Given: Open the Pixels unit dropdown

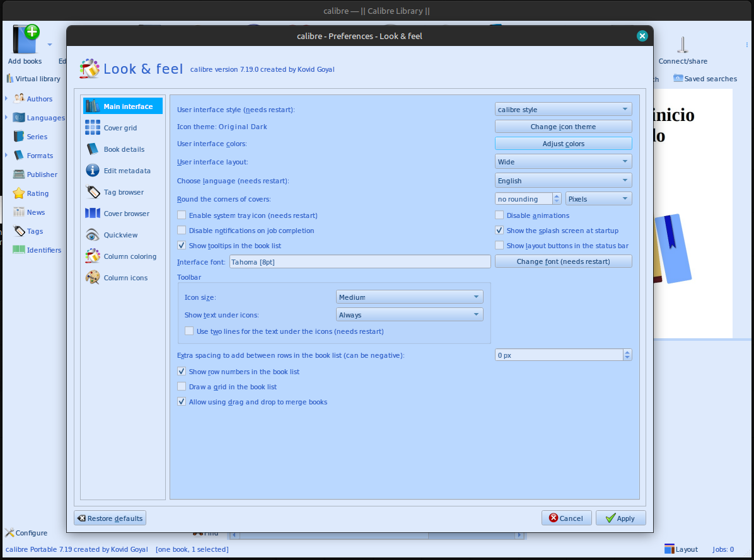Looking at the screenshot, I should (x=599, y=199).
